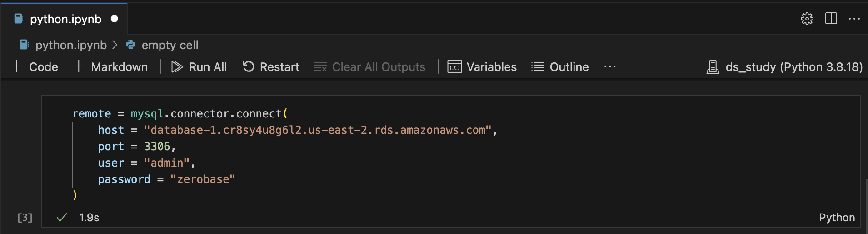Open the Variables panel
This screenshot has height=234, width=868.
tap(482, 67)
